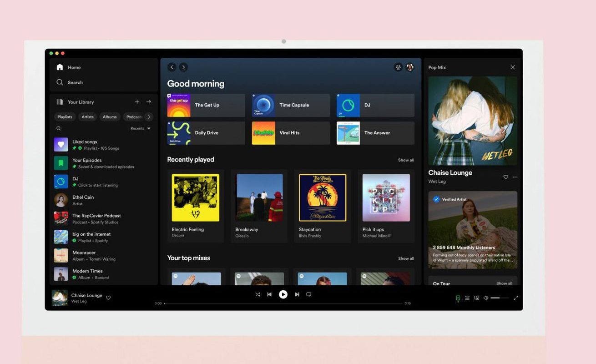This screenshot has width=596, height=364.
Task: Navigate back with the left chevron button
Action: pyautogui.click(x=172, y=67)
